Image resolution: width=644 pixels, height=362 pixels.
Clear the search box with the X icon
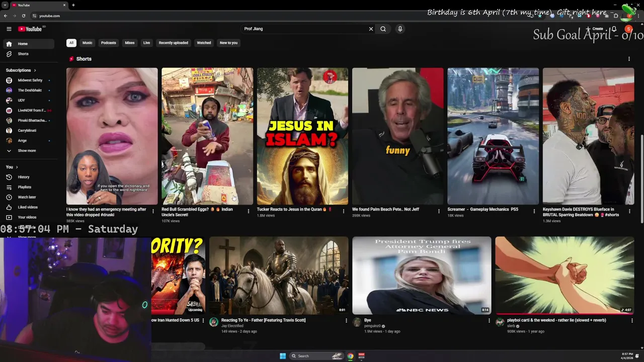tap(371, 29)
